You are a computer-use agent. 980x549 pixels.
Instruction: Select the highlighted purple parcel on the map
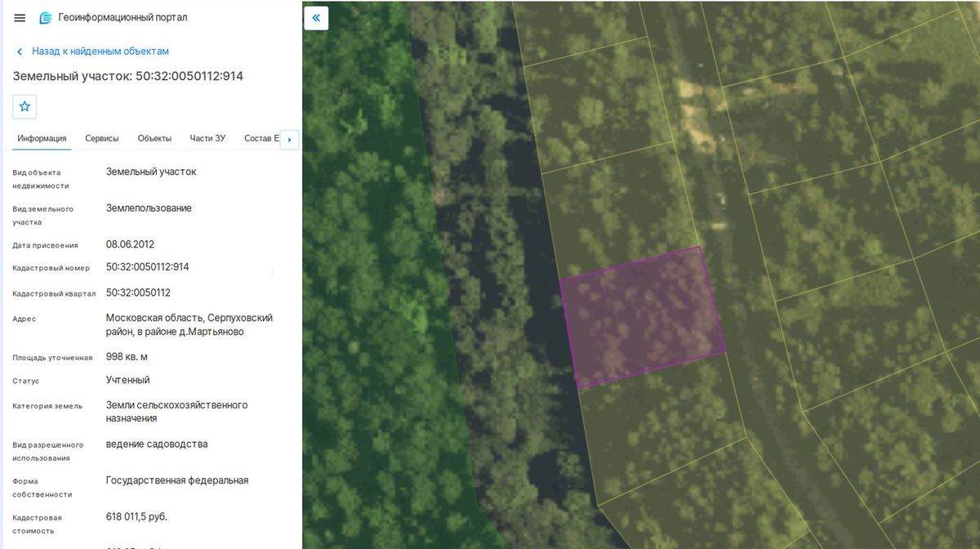click(x=643, y=317)
